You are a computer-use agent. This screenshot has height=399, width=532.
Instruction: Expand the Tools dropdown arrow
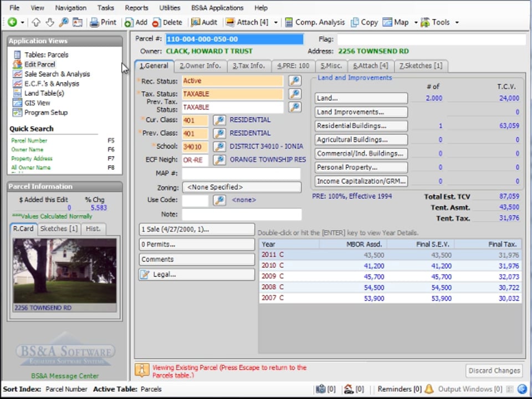[457, 23]
